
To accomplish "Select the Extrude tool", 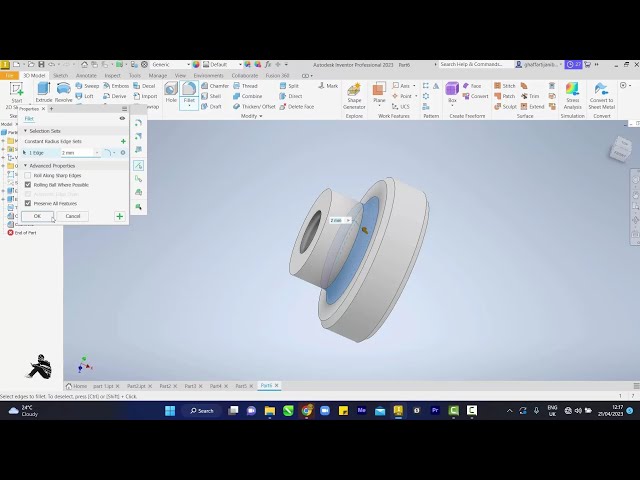I will coord(44,92).
